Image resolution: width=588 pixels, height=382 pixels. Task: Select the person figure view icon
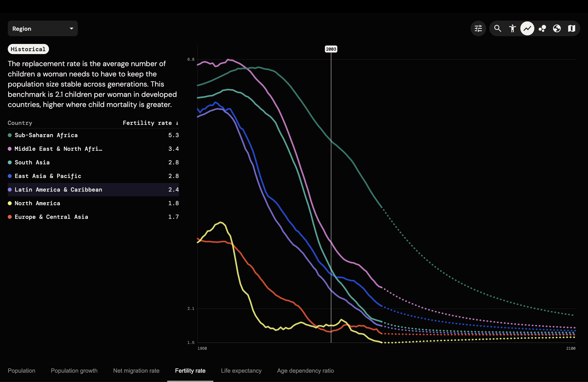point(512,29)
